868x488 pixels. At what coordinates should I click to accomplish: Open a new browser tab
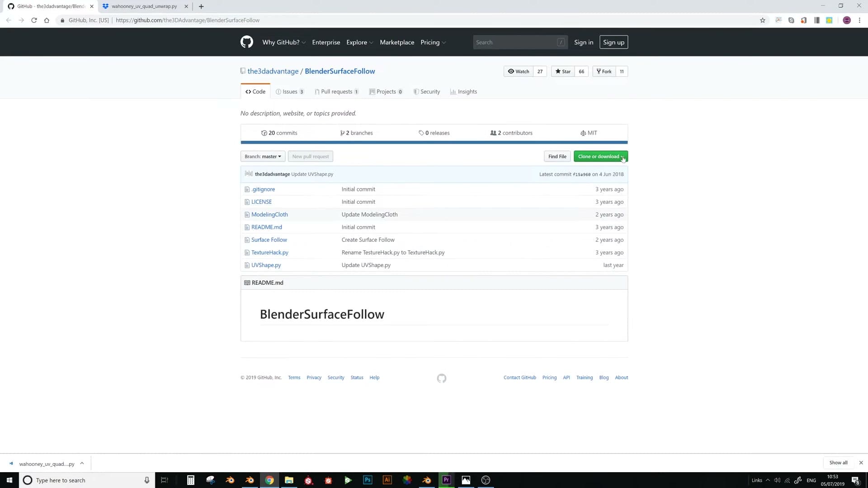pos(201,6)
